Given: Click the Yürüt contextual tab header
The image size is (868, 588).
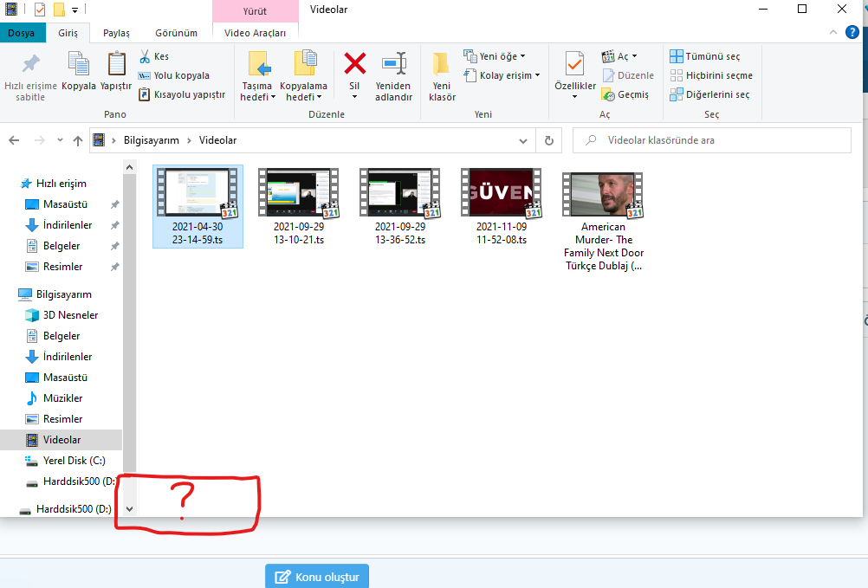Looking at the screenshot, I should click(x=256, y=11).
